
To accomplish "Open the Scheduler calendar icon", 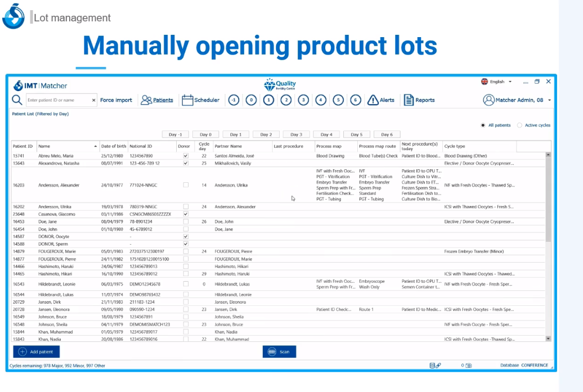I will click(x=187, y=100).
